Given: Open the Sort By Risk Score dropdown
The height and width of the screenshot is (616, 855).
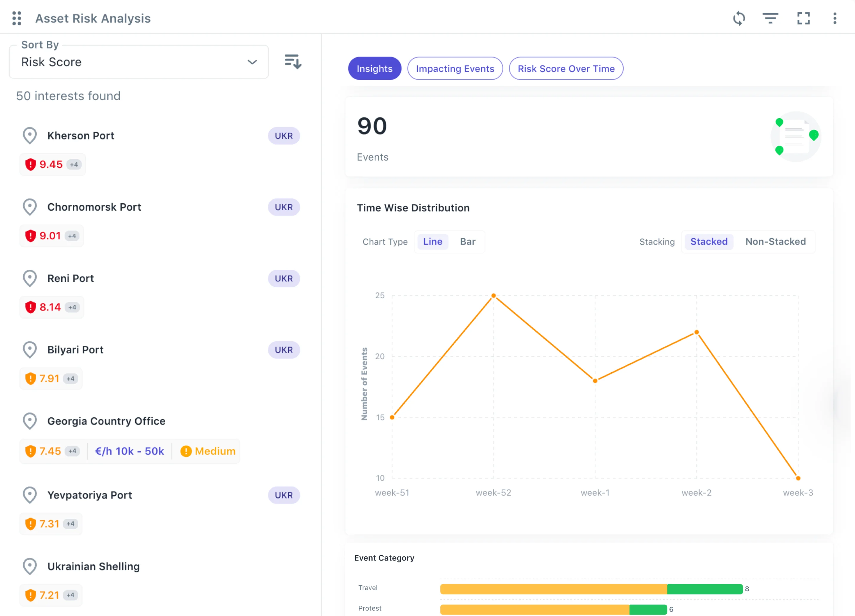Looking at the screenshot, I should (x=139, y=62).
